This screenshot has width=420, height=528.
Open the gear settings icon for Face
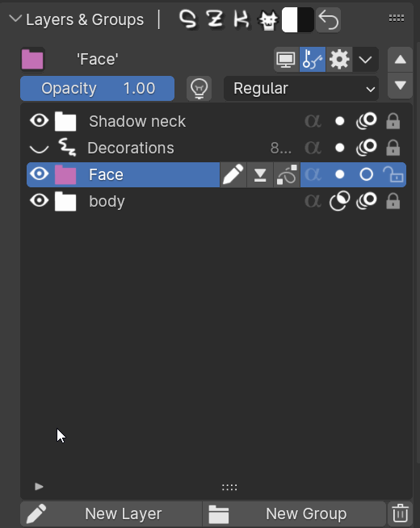pyautogui.click(x=339, y=60)
